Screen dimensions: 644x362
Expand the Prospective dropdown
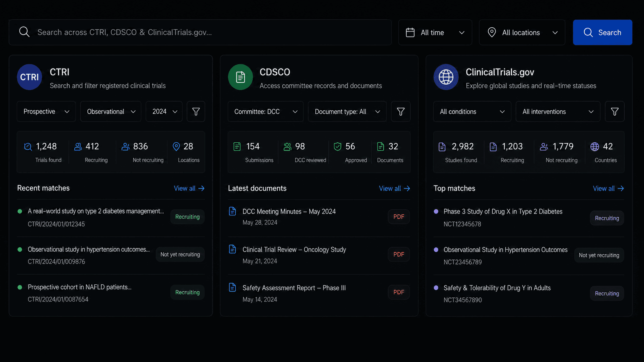point(46,112)
